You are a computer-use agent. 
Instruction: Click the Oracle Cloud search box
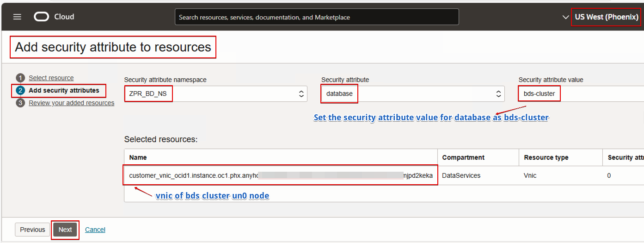coord(317,17)
